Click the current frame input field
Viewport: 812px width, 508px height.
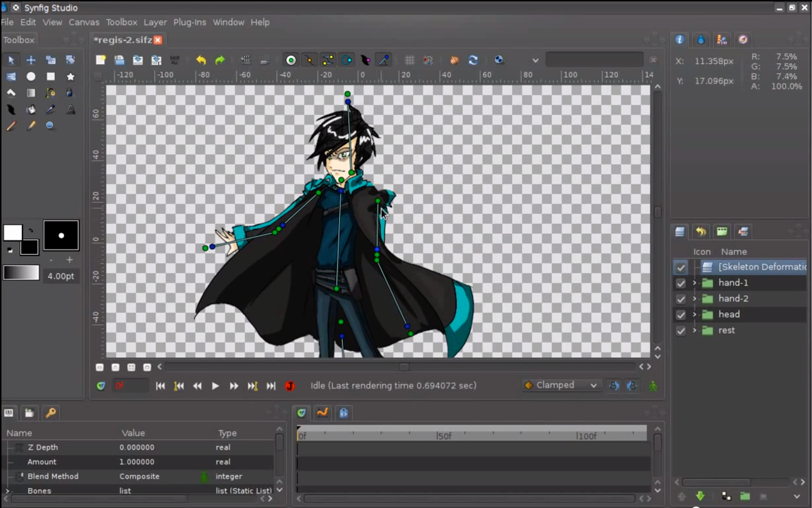[x=131, y=386]
